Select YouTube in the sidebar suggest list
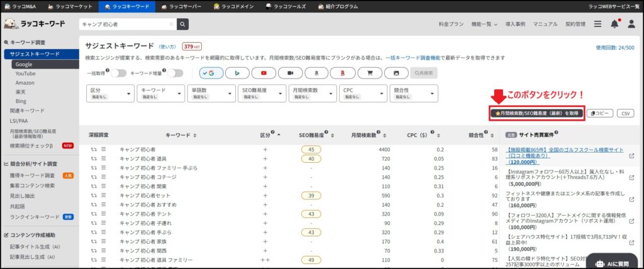The width and height of the screenshot is (644, 269). [25, 74]
